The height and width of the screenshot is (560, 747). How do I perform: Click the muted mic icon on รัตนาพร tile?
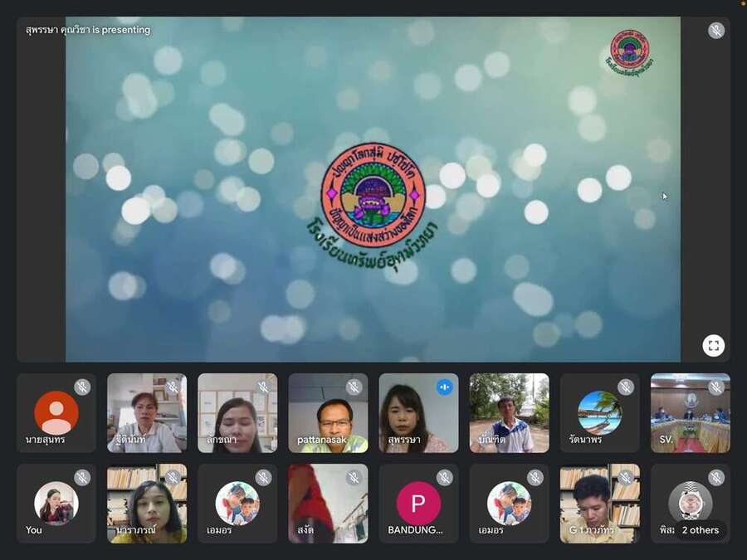(x=626, y=387)
